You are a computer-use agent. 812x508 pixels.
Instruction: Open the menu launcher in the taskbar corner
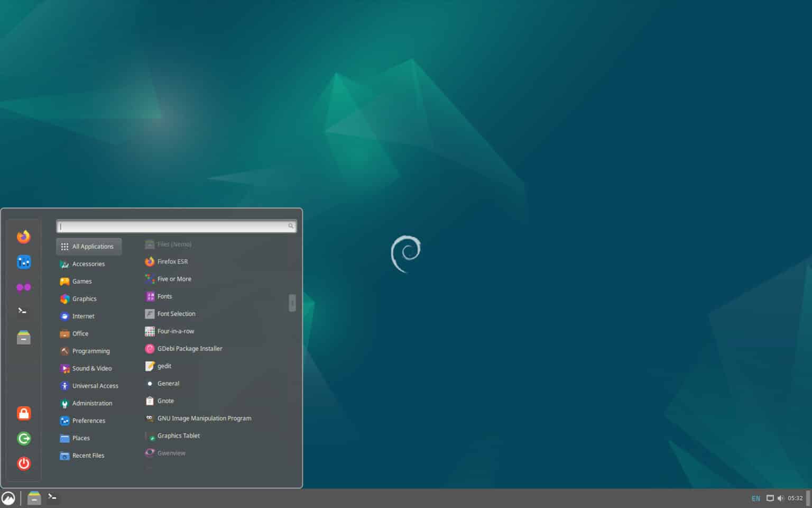(x=8, y=497)
